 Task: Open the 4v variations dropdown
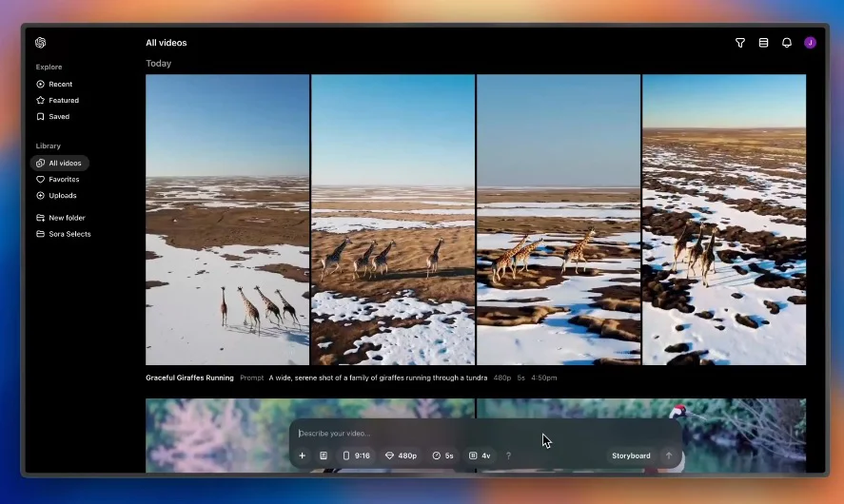pyautogui.click(x=480, y=456)
